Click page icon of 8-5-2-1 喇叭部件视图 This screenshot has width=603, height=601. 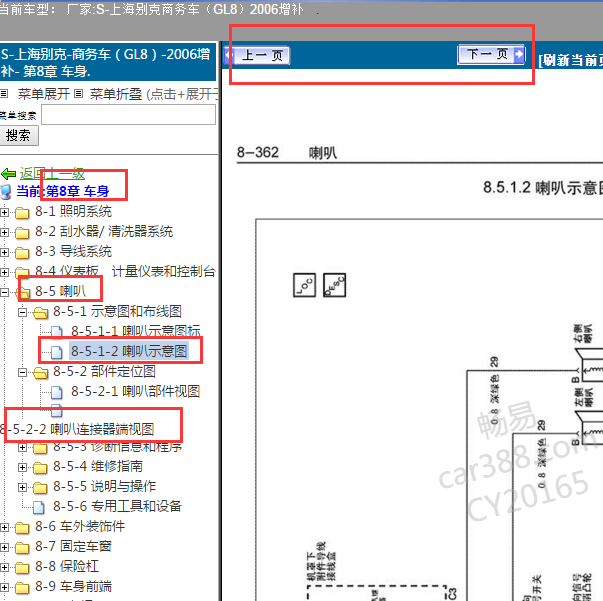pos(57,392)
